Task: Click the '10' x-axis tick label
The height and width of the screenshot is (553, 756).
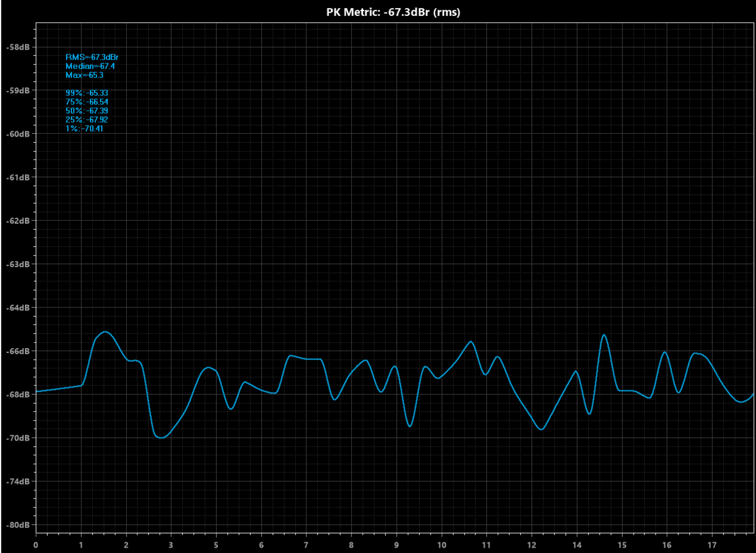Action: coord(442,545)
